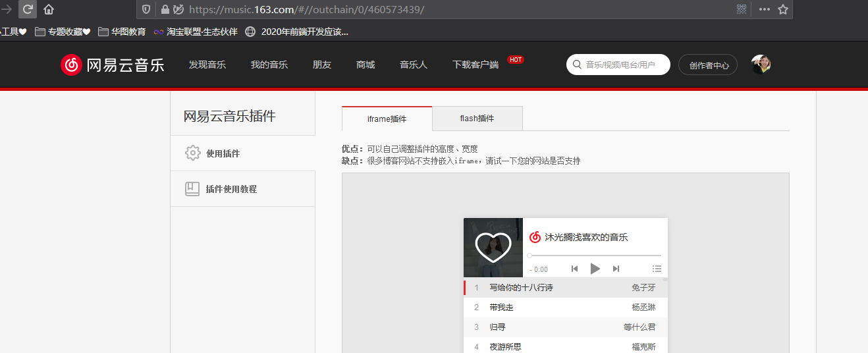Open the user avatar in the header

point(761,65)
